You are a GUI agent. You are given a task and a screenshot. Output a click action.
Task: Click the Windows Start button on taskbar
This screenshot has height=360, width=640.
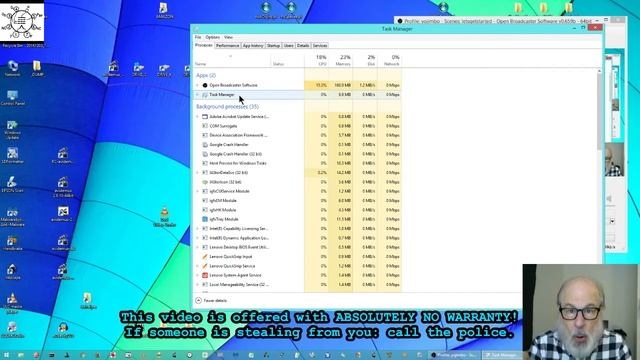[7, 355]
